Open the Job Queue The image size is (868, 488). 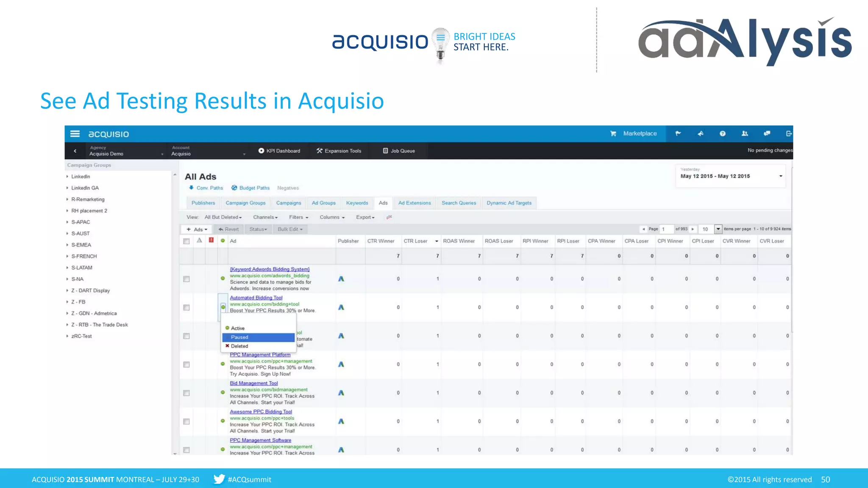tap(399, 151)
